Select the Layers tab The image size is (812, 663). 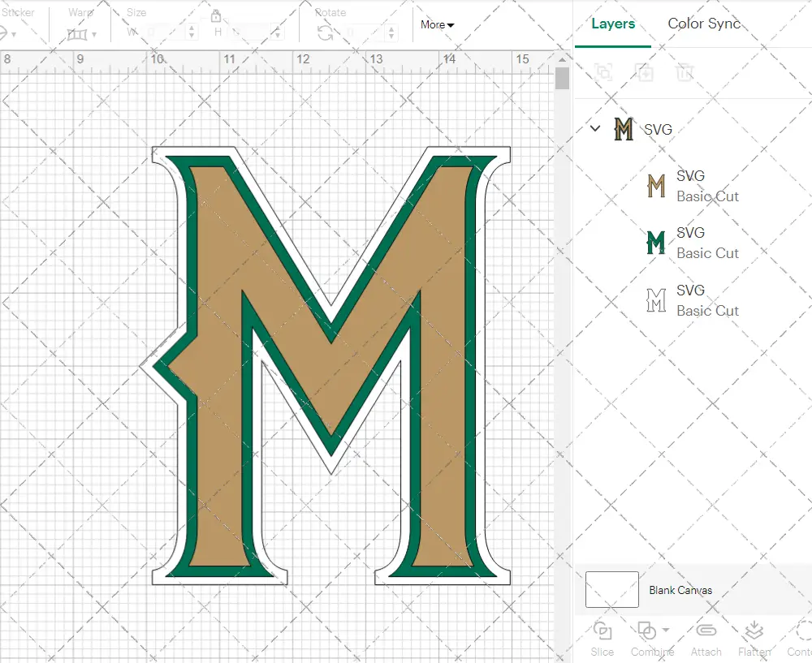[x=613, y=24]
